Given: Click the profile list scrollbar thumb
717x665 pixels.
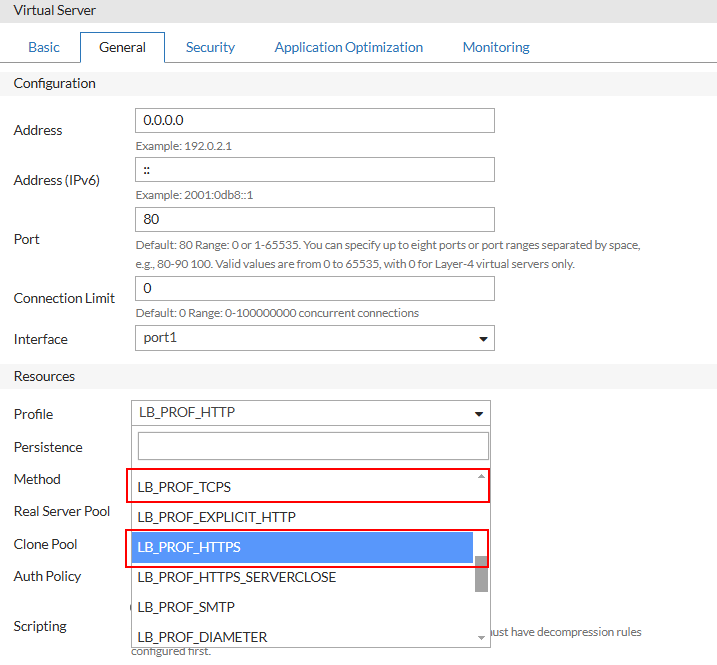Looking at the screenshot, I should [x=481, y=573].
